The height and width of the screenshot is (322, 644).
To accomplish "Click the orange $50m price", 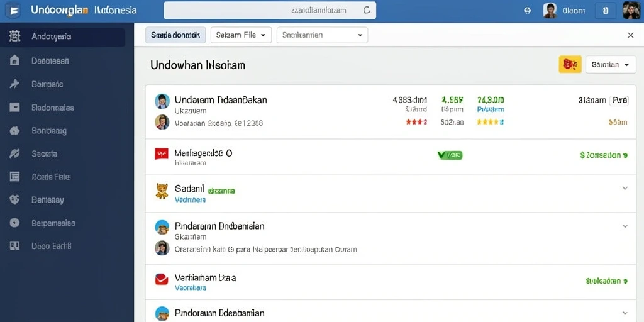I will pos(618,123).
